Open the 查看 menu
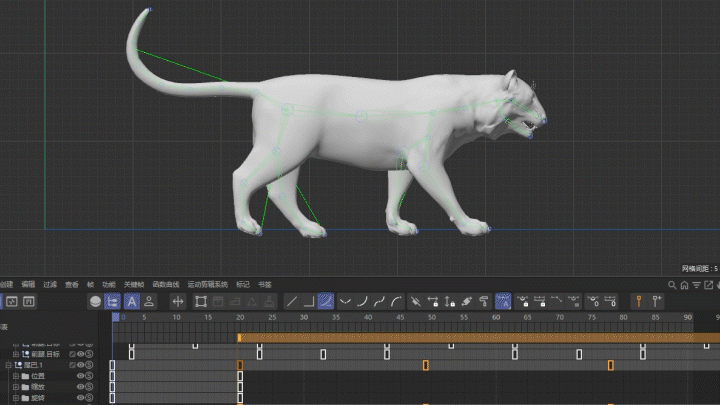The height and width of the screenshot is (405, 720). [72, 285]
